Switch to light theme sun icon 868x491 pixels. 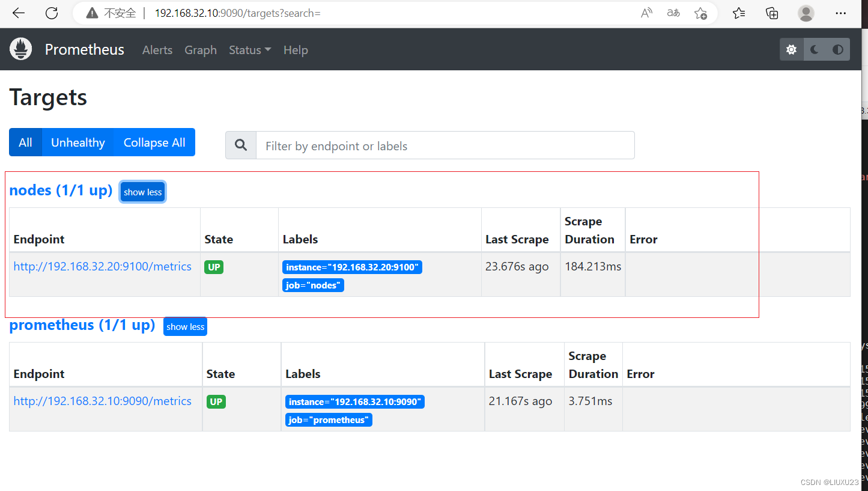coord(792,50)
